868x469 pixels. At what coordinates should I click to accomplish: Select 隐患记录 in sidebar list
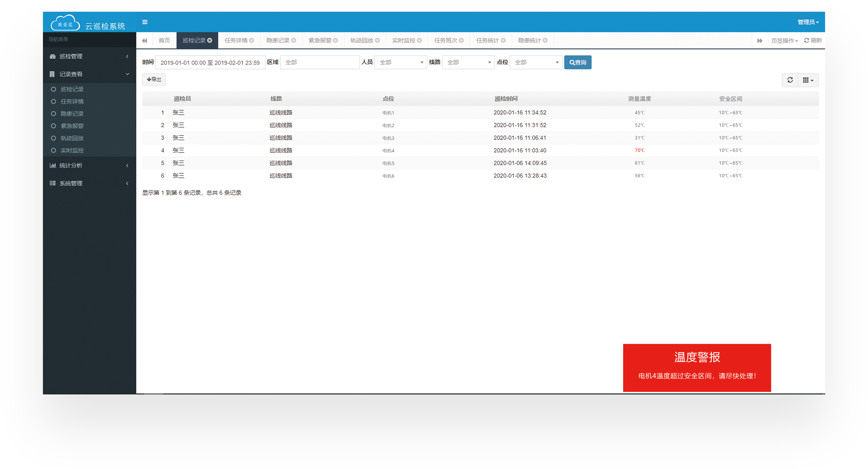(72, 114)
